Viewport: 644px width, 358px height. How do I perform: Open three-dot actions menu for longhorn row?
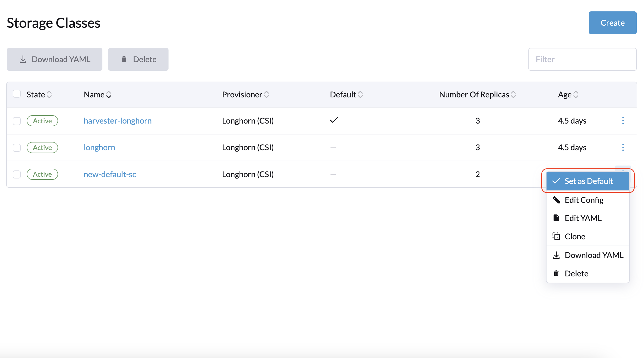pyautogui.click(x=623, y=147)
